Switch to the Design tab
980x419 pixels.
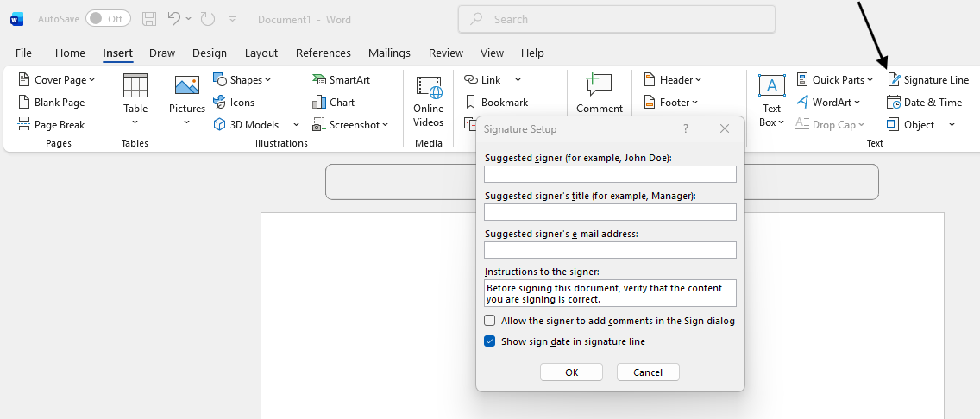pyautogui.click(x=210, y=53)
